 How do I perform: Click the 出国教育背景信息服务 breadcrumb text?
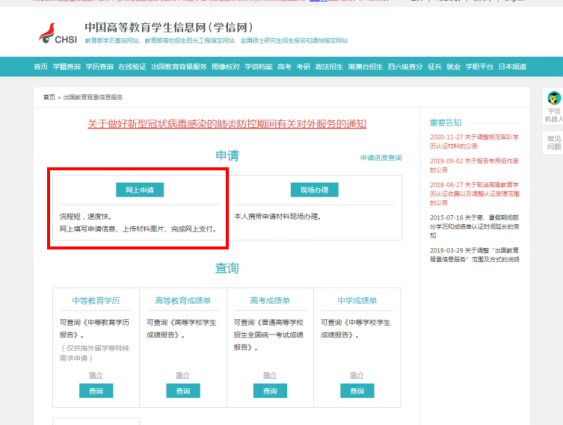(93, 97)
